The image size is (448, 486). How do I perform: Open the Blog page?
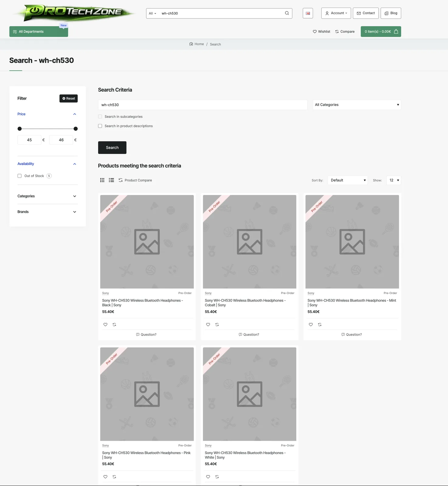pyautogui.click(x=391, y=13)
